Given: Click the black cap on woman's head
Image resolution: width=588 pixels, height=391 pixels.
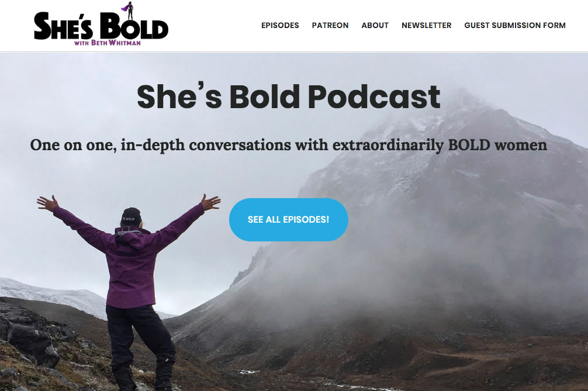Looking at the screenshot, I should click(x=132, y=216).
